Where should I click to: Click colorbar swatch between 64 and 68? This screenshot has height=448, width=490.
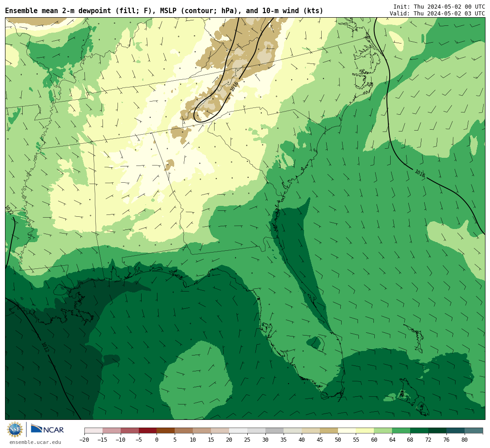[x=402, y=431]
